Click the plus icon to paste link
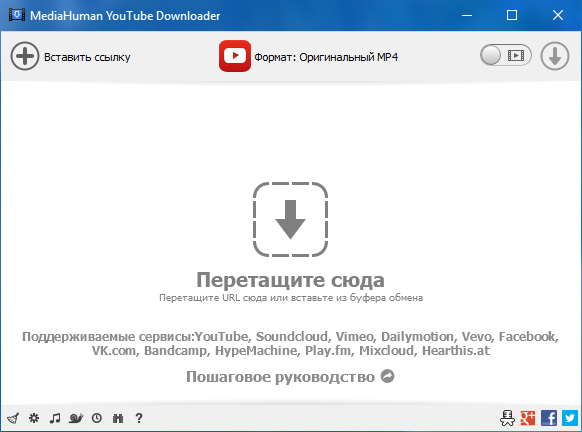The image size is (582, 432). pyautogui.click(x=24, y=56)
